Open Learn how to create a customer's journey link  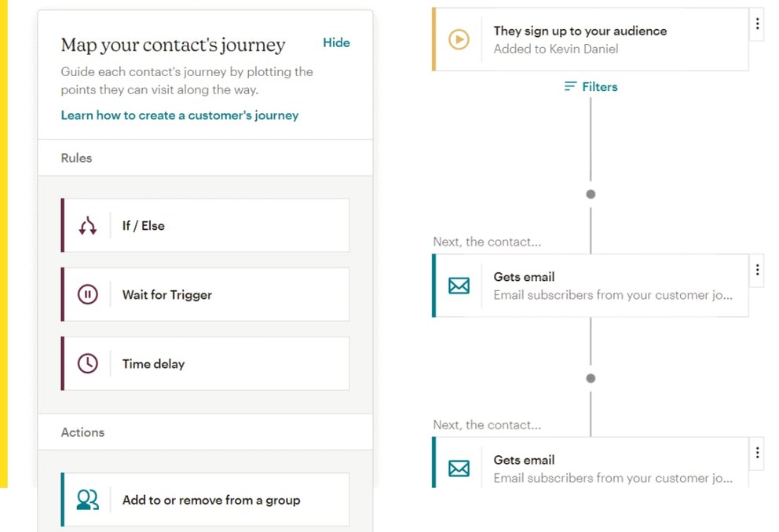pos(180,115)
